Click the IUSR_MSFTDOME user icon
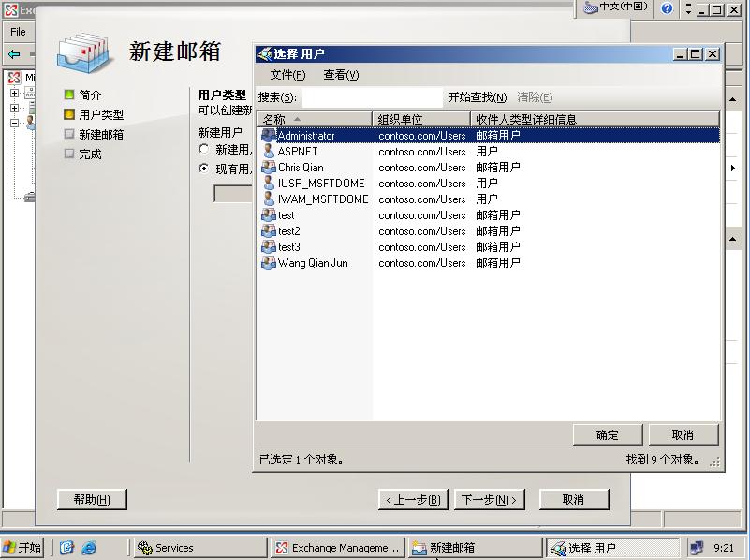The height and width of the screenshot is (560, 750). click(x=269, y=184)
